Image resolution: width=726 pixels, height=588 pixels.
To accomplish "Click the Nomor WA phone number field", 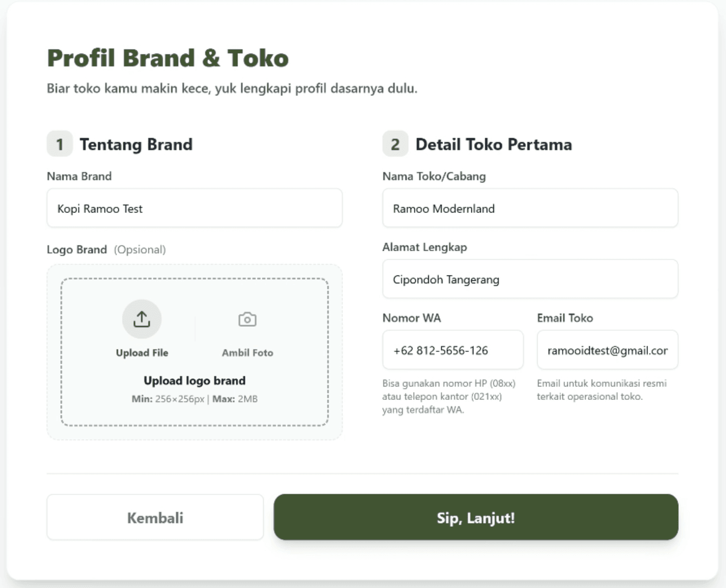I will (453, 350).
